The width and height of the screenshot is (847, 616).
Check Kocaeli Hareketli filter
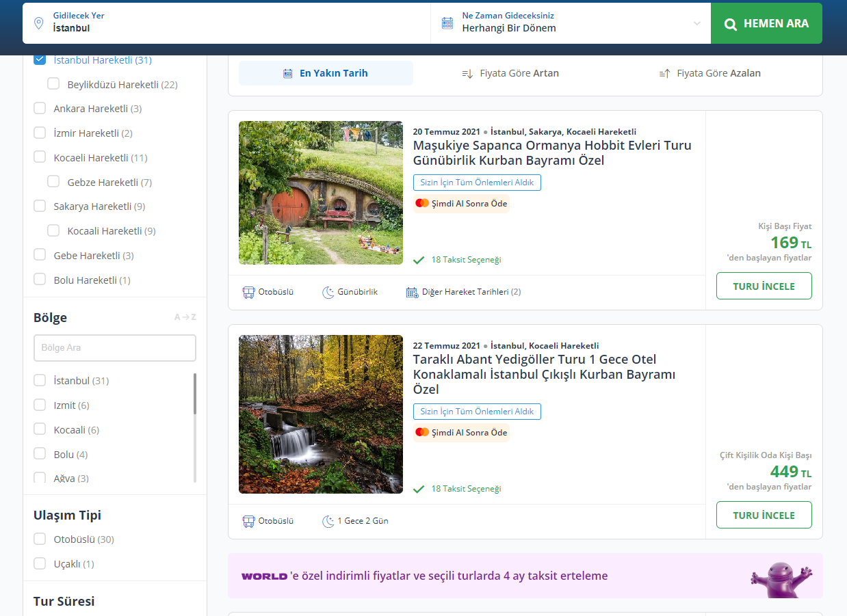[x=40, y=157]
